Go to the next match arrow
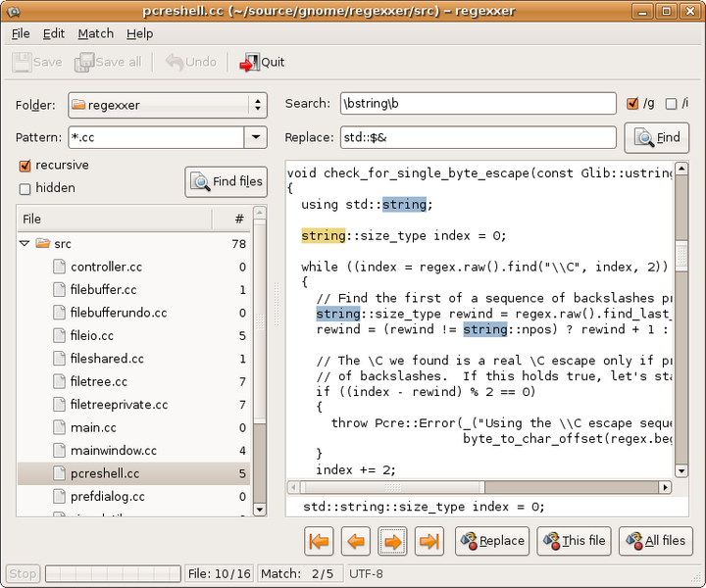 pos(392,541)
